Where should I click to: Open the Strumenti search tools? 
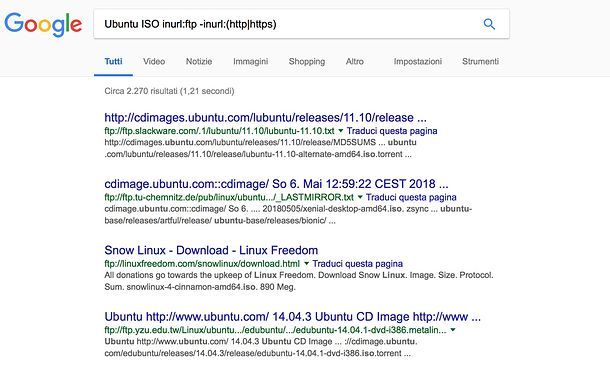coord(480,61)
